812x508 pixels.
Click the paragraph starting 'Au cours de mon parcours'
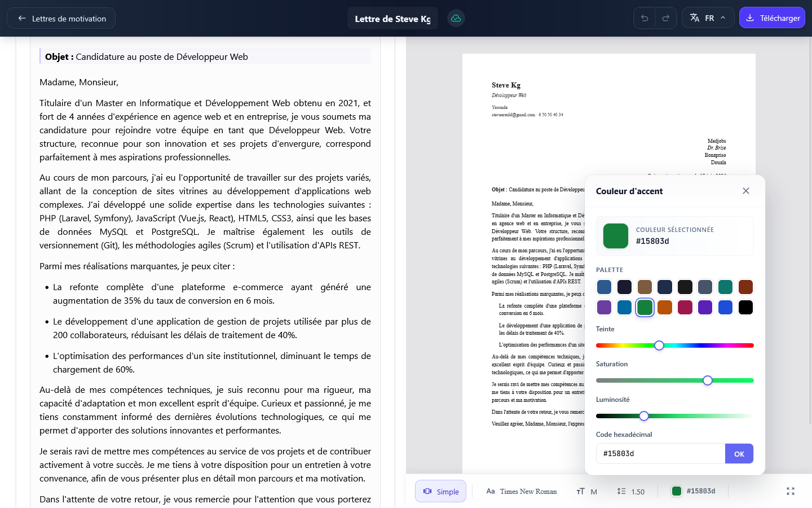click(205, 211)
